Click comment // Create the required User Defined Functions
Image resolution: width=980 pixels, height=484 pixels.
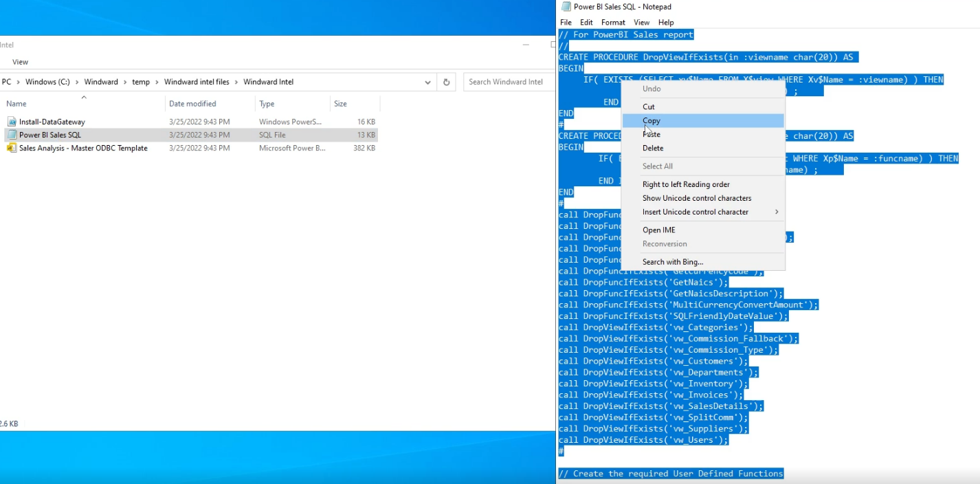[x=671, y=474]
